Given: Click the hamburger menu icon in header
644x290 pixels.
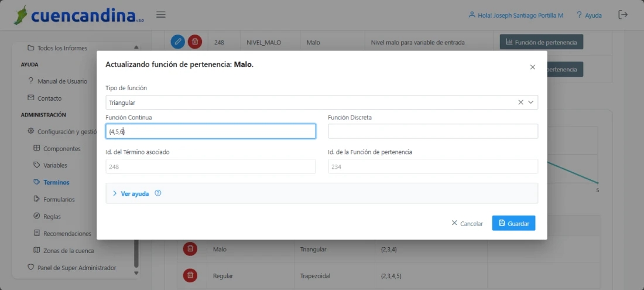Looking at the screenshot, I should pyautogui.click(x=161, y=15).
